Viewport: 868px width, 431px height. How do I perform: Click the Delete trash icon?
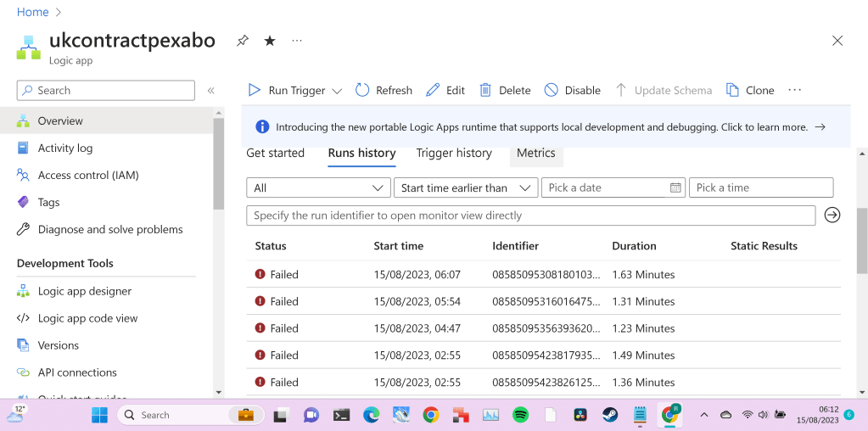(x=485, y=90)
